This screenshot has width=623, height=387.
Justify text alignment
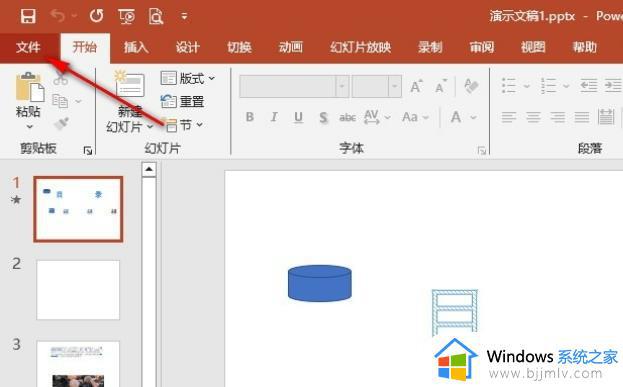click(x=582, y=117)
